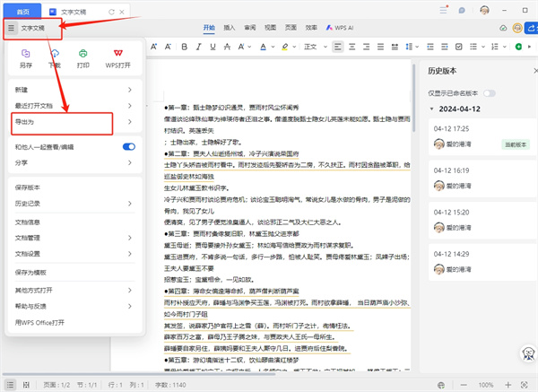Align text right
This screenshot has width=538, height=392.
click(x=367, y=47)
